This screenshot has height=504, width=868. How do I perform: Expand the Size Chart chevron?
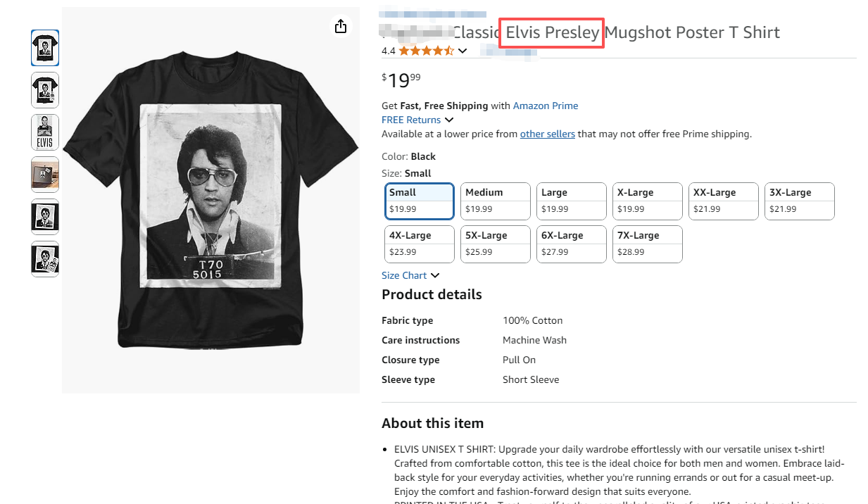pos(435,275)
